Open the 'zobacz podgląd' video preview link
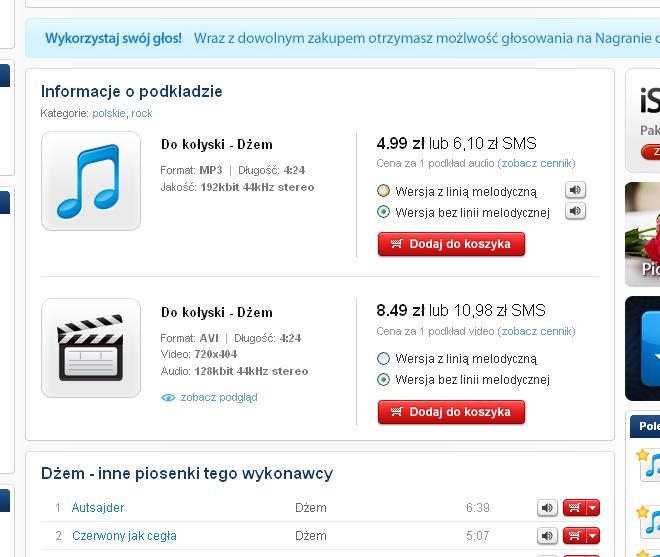The image size is (660, 557). (218, 397)
